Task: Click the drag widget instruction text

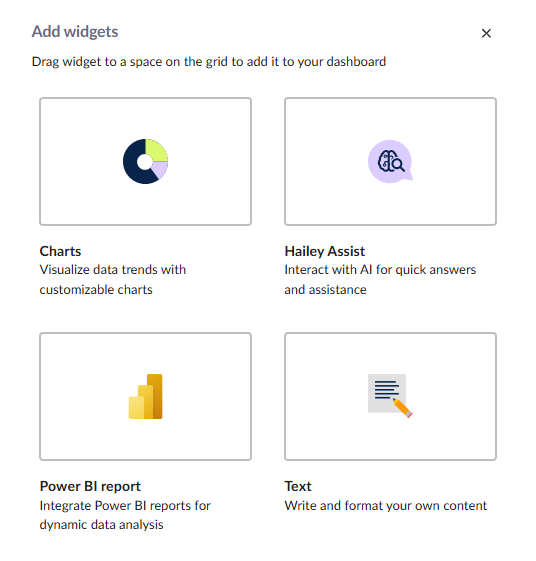Action: point(209,62)
